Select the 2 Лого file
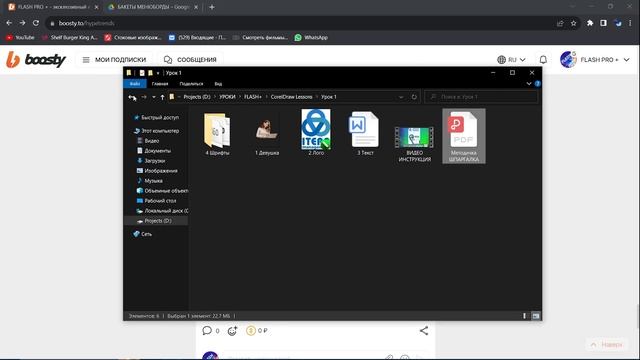Screen dimensions: 640x360 [x=316, y=133]
